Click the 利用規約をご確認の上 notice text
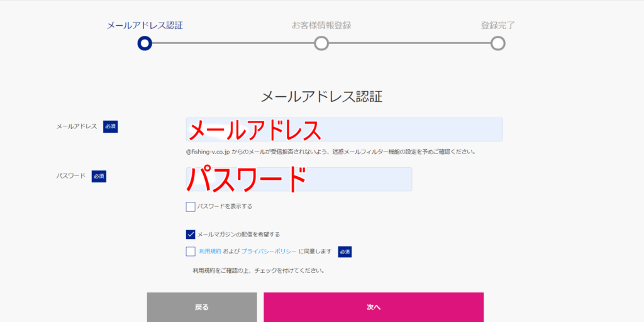644x322 pixels. [258, 271]
